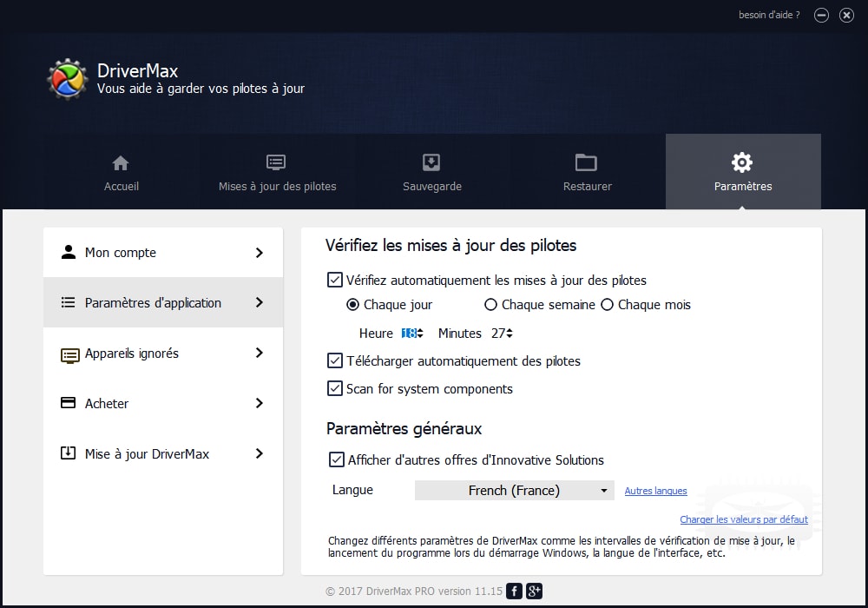Click the Minutes value field 27

[x=498, y=333]
